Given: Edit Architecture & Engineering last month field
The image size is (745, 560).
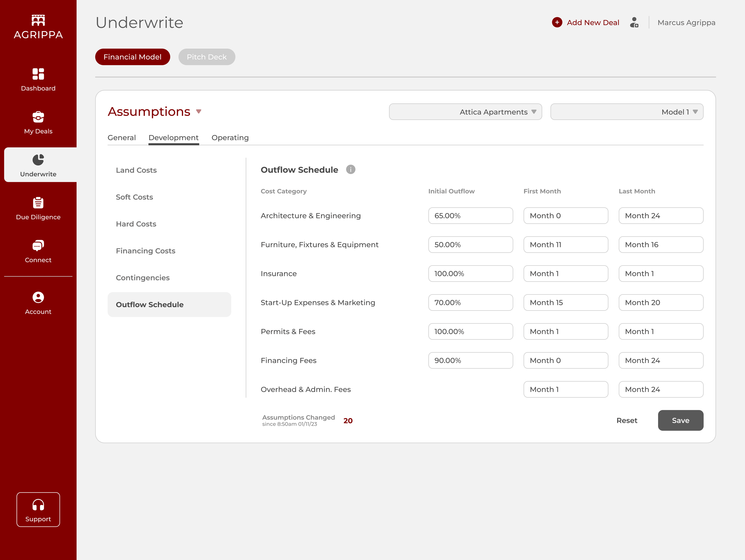Looking at the screenshot, I should (661, 216).
